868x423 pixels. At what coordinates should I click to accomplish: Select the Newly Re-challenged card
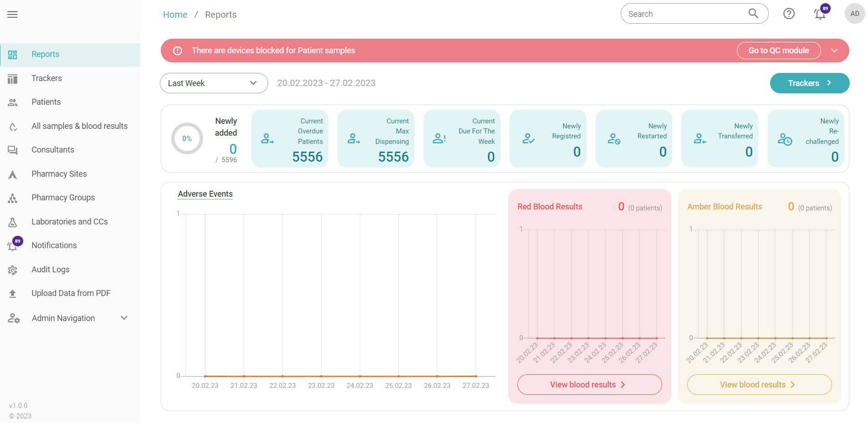[x=806, y=138]
